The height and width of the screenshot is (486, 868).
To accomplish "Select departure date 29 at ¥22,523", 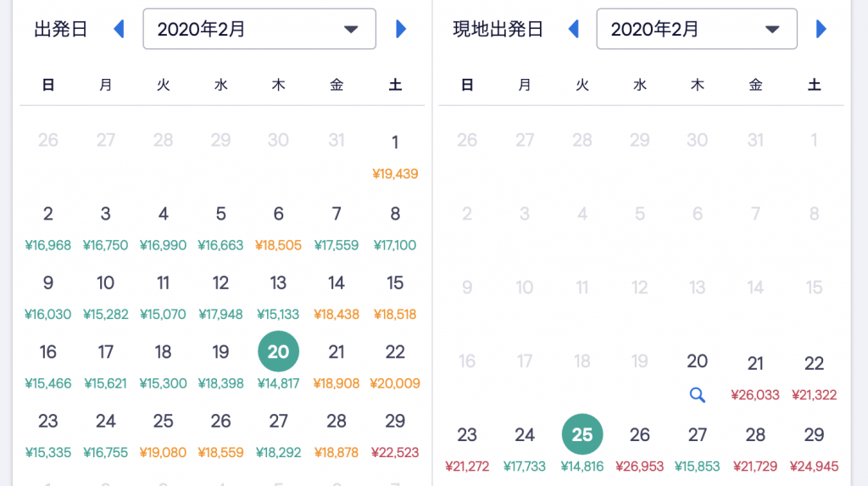I will pyautogui.click(x=395, y=436).
